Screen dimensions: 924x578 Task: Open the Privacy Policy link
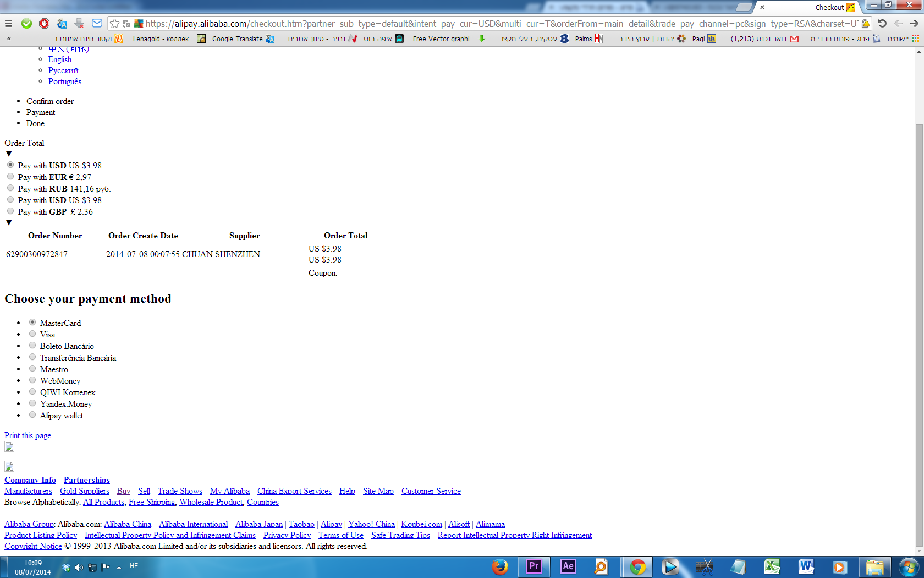click(287, 535)
